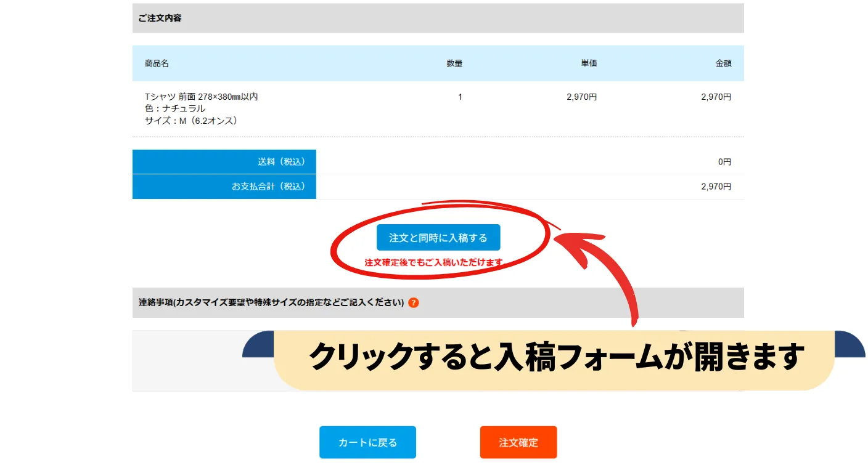Click the quantity value 1
The width and height of the screenshot is (868, 473).
pos(460,97)
